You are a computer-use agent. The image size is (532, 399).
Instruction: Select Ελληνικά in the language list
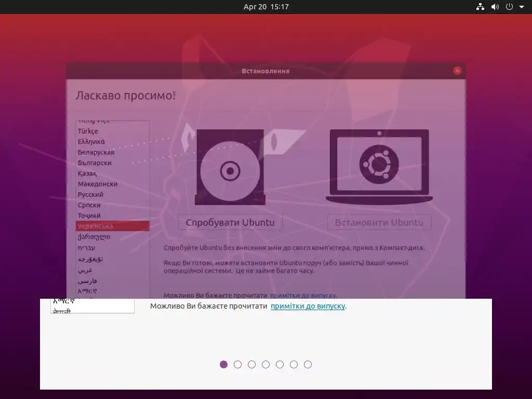pos(113,141)
